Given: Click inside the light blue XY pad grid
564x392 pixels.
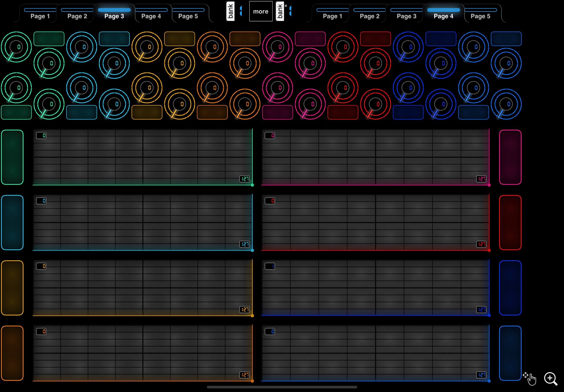Looking at the screenshot, I should click(x=375, y=353).
